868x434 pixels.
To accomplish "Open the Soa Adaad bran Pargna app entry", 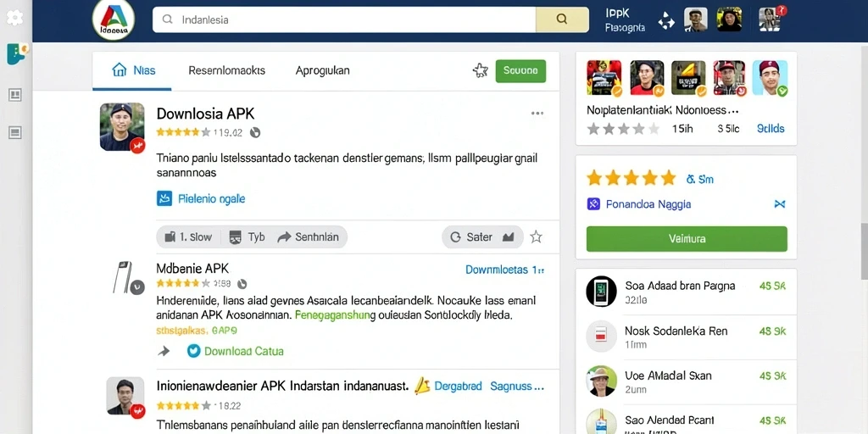I will point(687,292).
